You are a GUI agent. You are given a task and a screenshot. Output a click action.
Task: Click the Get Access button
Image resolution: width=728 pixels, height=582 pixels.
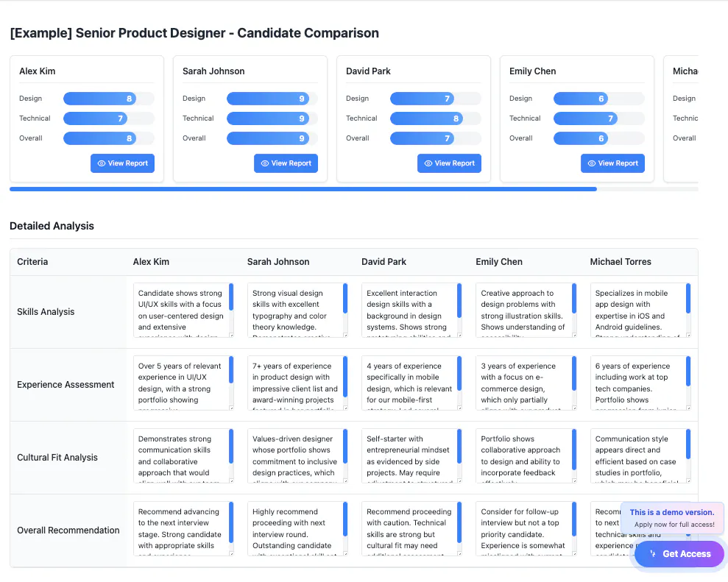(679, 554)
